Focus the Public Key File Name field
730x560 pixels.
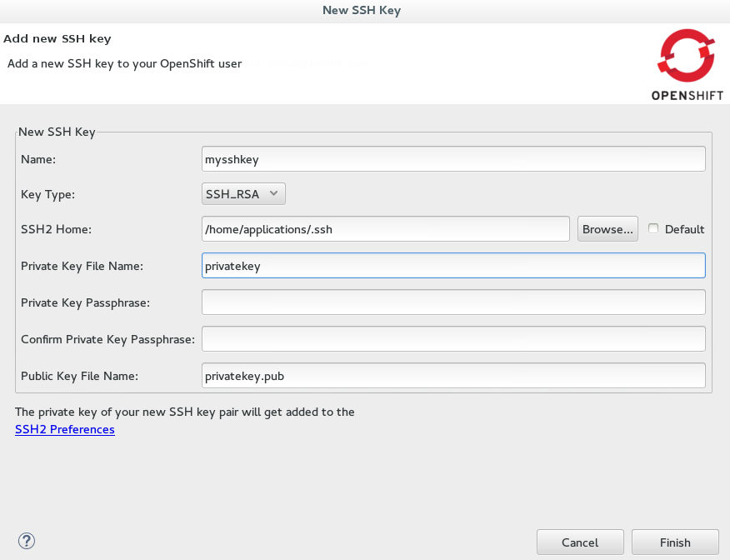453,376
